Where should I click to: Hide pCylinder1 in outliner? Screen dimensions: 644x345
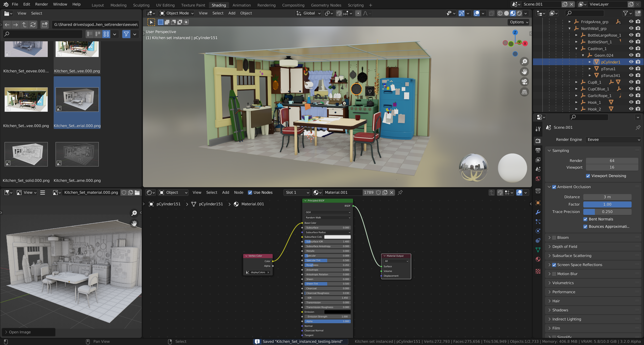coord(631,62)
